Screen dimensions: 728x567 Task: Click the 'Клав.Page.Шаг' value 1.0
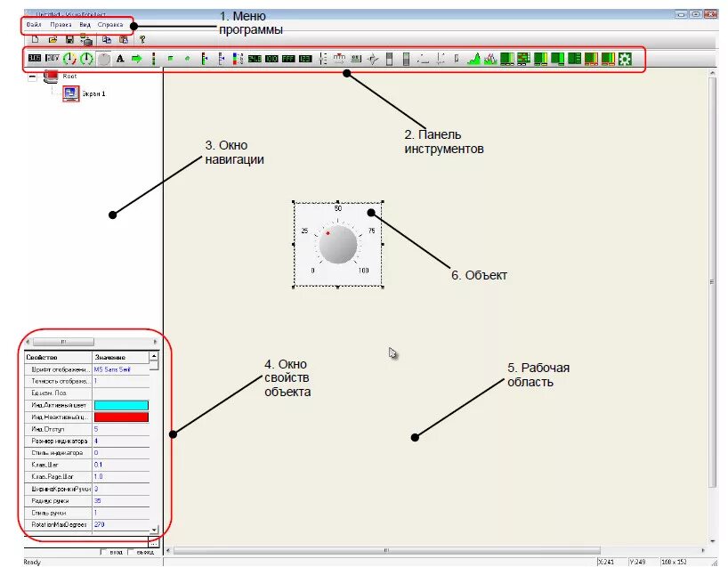(x=99, y=477)
